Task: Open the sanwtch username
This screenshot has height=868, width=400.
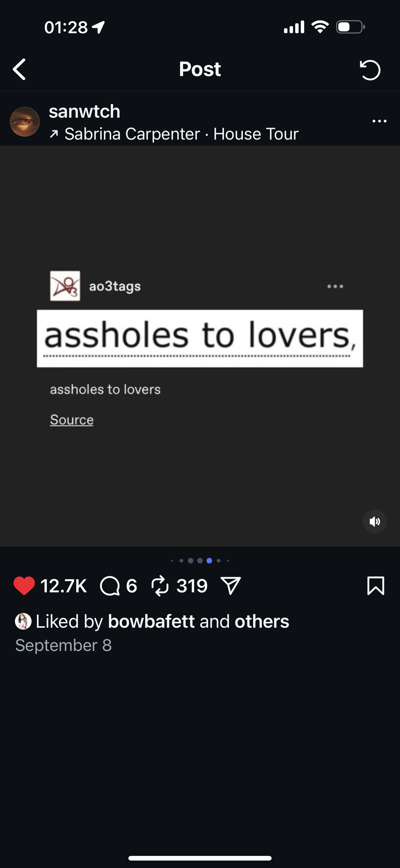Action: pyautogui.click(x=85, y=111)
